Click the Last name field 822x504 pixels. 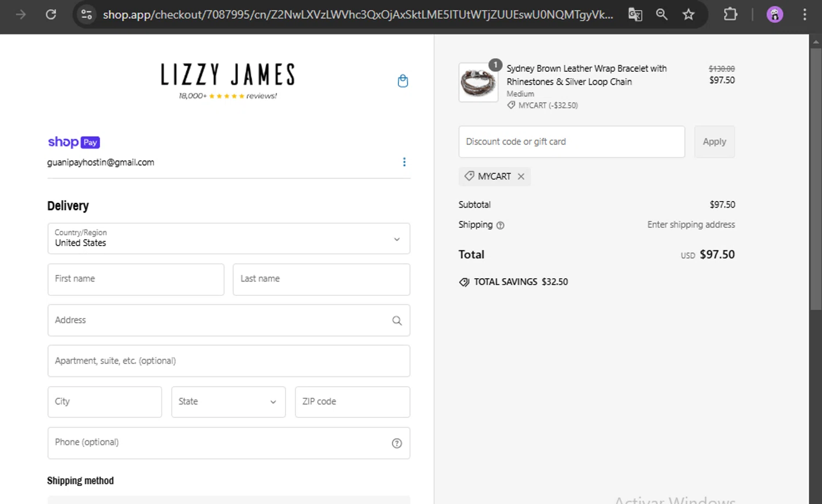321,279
